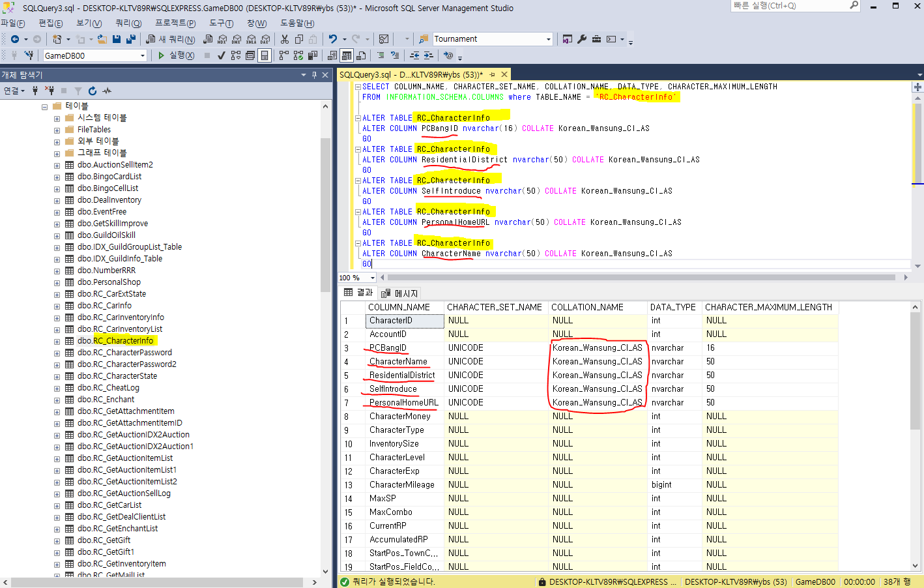924x588 pixels.
Task: Click the Cut scissors icon
Action: (285, 39)
